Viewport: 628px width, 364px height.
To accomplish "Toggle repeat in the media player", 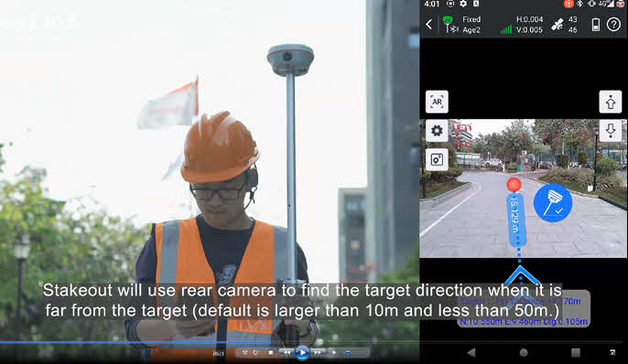I will [x=255, y=353].
